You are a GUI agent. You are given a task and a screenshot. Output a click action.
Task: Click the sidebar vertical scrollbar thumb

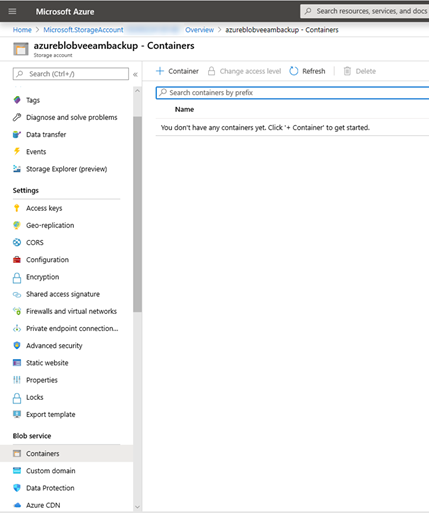[x=137, y=214]
